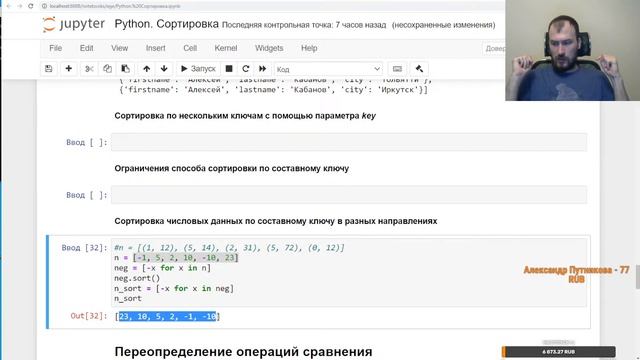
Task: Save the notebook with the floppy icon
Action: coord(49,69)
